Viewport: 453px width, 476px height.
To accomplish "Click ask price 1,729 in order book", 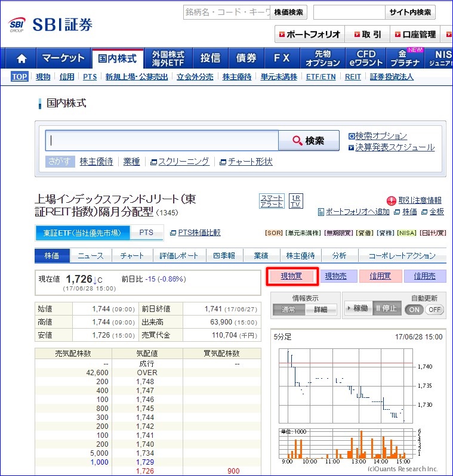I will click(x=145, y=462).
